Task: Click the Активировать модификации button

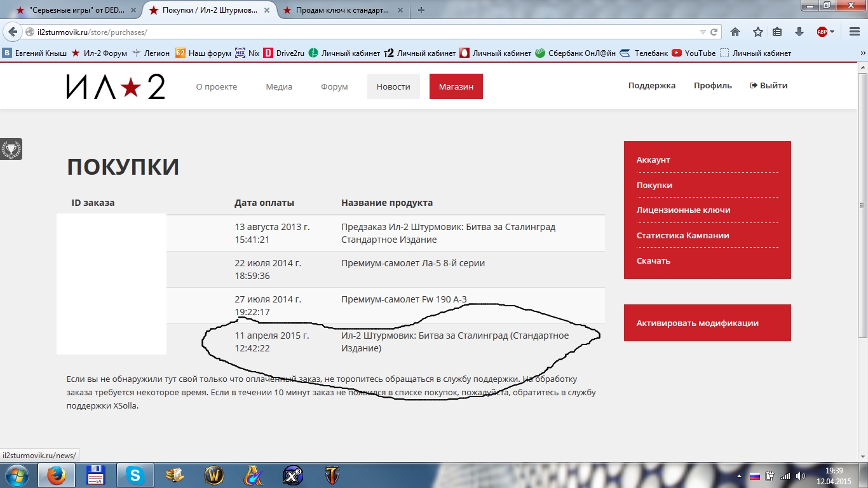Action: click(707, 323)
